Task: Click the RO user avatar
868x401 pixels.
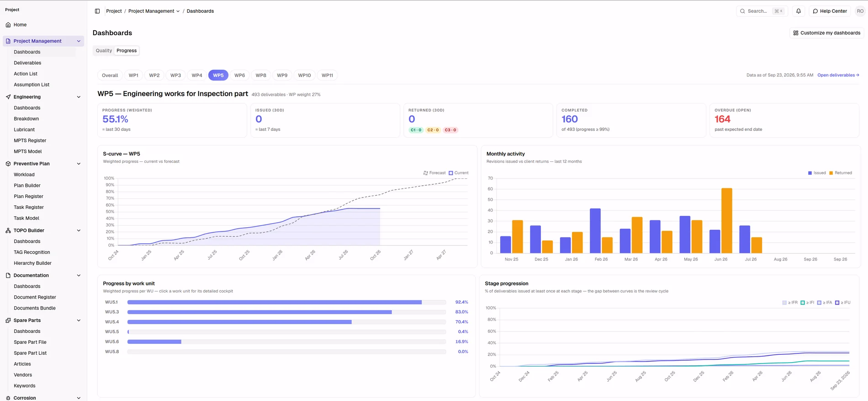Action: pyautogui.click(x=860, y=11)
